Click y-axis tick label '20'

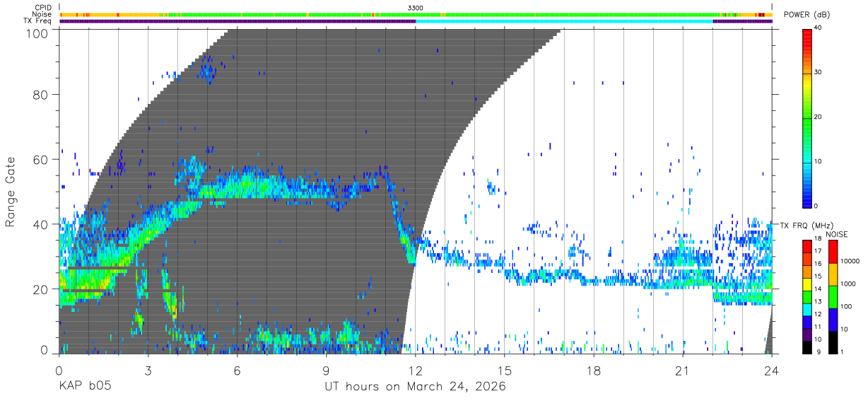click(x=42, y=289)
